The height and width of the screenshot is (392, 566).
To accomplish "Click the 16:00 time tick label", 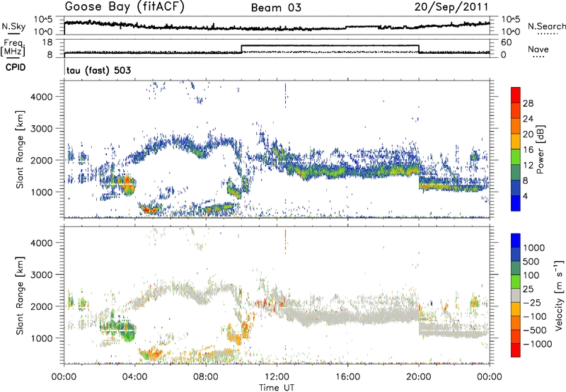I will (347, 377).
